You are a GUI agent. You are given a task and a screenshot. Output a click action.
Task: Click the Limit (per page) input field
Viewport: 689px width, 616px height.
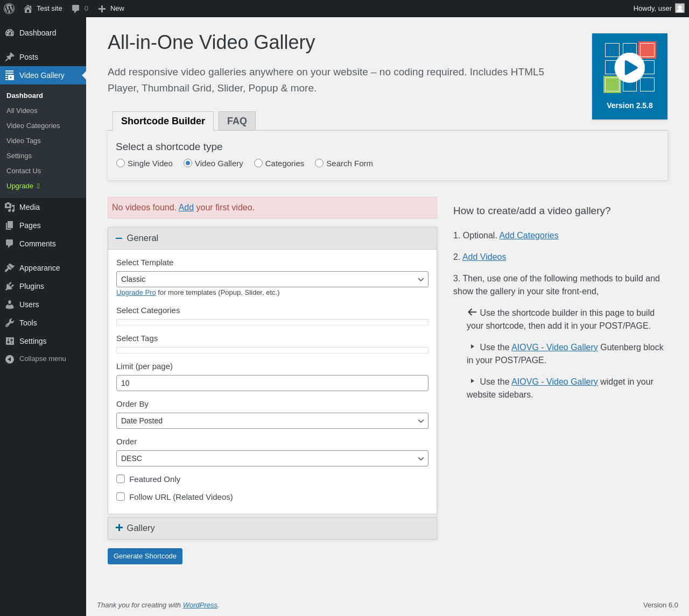[272, 383]
